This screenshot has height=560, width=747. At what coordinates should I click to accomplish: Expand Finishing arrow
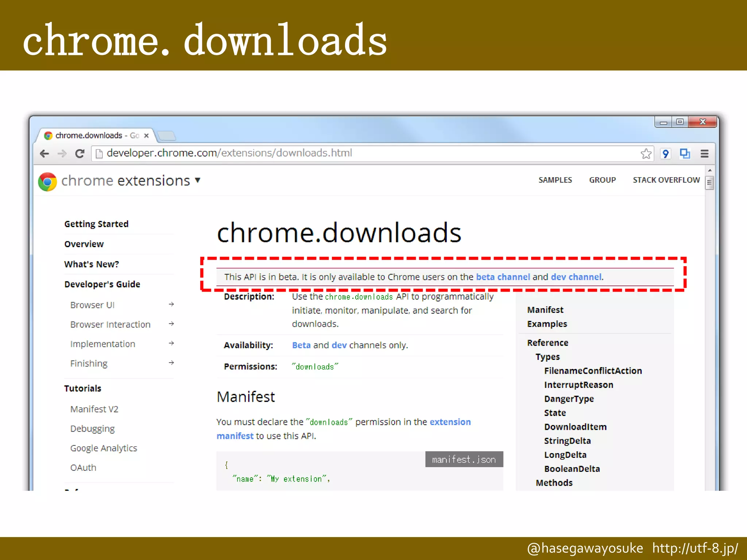coord(171,363)
